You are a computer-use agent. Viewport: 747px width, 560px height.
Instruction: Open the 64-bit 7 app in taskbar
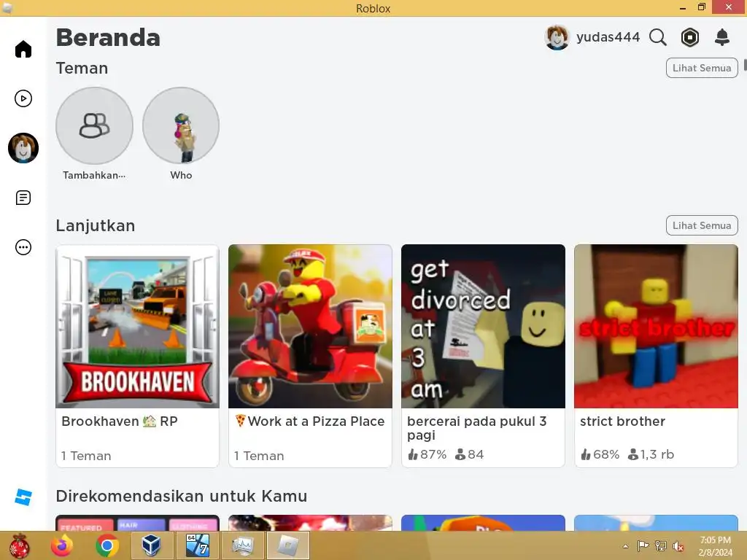pyautogui.click(x=197, y=545)
